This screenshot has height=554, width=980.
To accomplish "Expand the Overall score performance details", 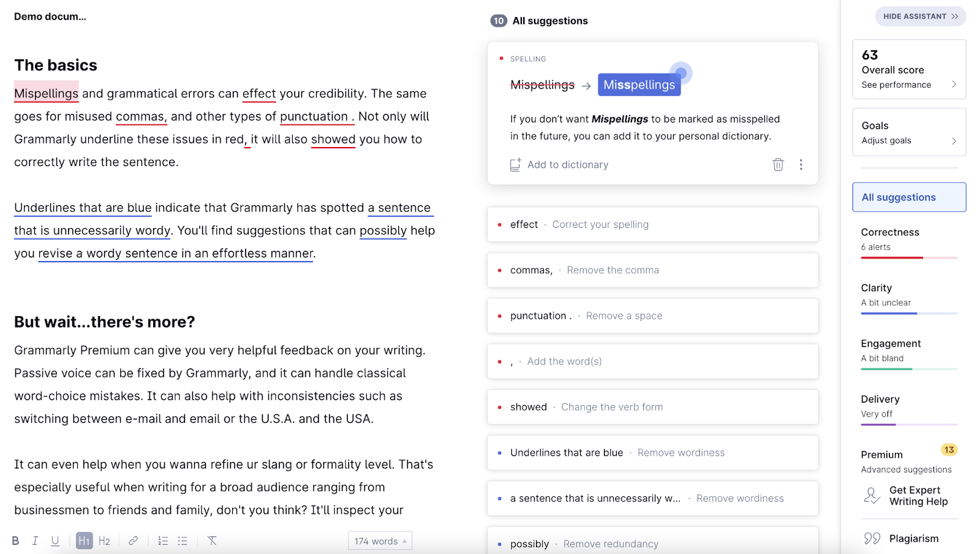I will tap(909, 85).
